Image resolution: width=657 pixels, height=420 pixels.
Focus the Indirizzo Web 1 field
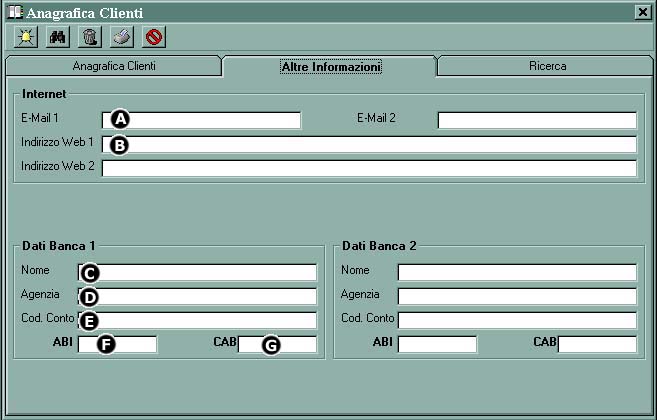(x=369, y=144)
